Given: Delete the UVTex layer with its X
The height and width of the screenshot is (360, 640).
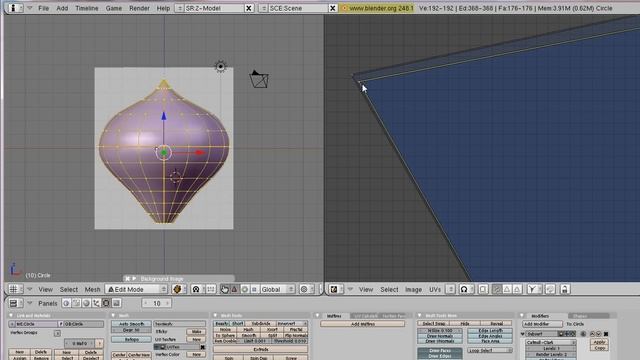Looking at the screenshot, I should (x=202, y=347).
